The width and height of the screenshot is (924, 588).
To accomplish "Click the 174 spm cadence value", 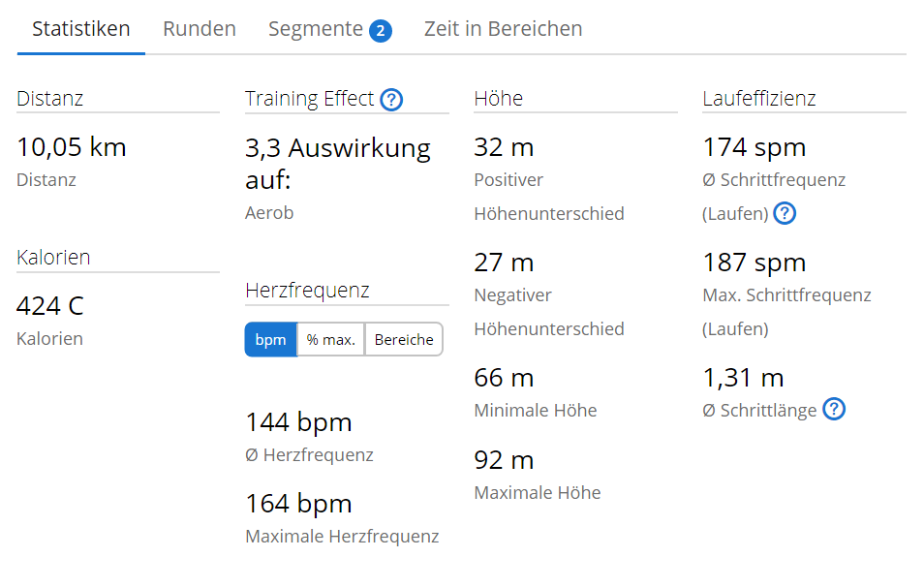I will [x=754, y=147].
